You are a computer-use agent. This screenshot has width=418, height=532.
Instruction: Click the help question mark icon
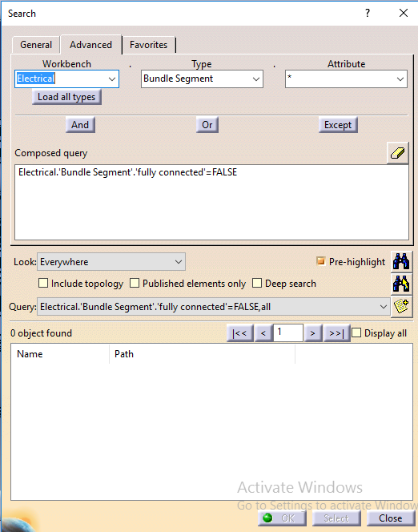pos(368,14)
